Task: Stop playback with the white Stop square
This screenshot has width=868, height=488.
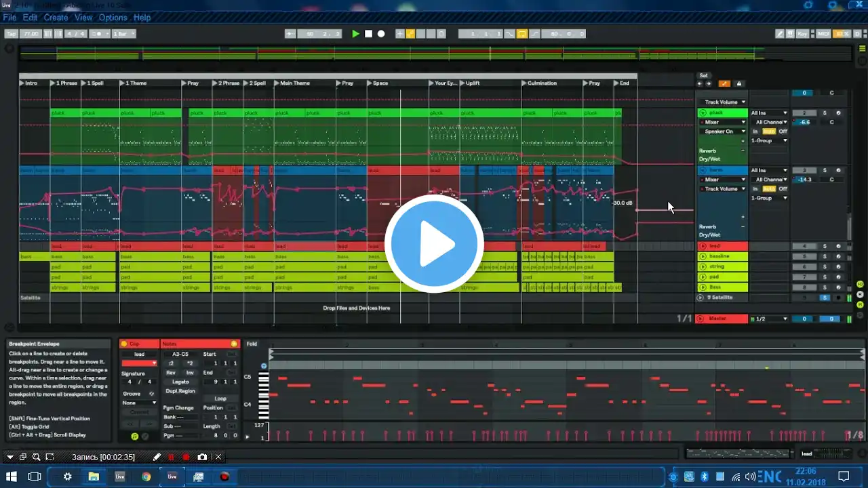Action: [368, 33]
